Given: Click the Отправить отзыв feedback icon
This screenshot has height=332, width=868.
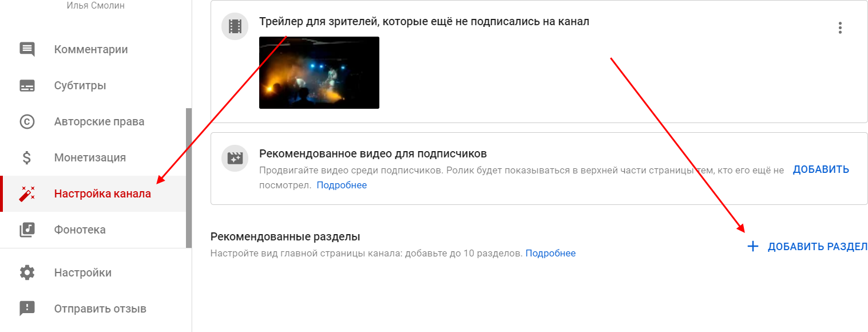Looking at the screenshot, I should coord(27,309).
